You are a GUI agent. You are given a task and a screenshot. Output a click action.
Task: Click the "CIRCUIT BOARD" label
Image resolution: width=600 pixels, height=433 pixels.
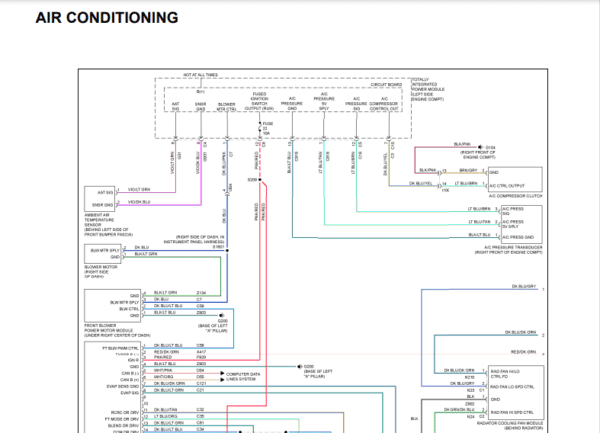(x=386, y=85)
